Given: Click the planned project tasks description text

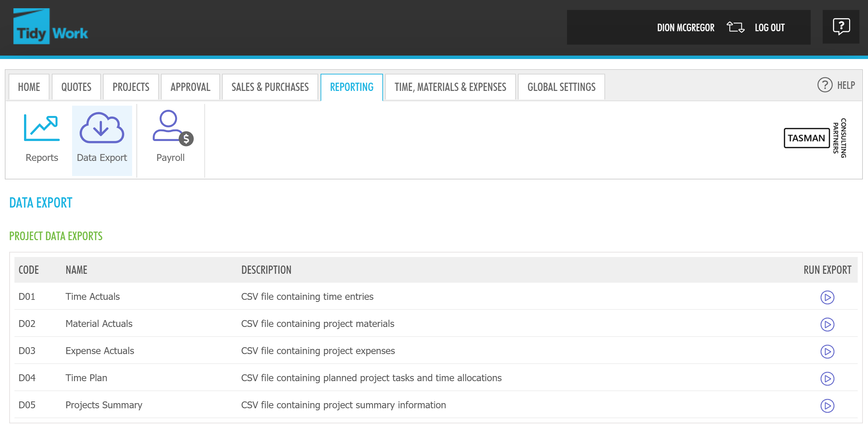Looking at the screenshot, I should (x=371, y=378).
